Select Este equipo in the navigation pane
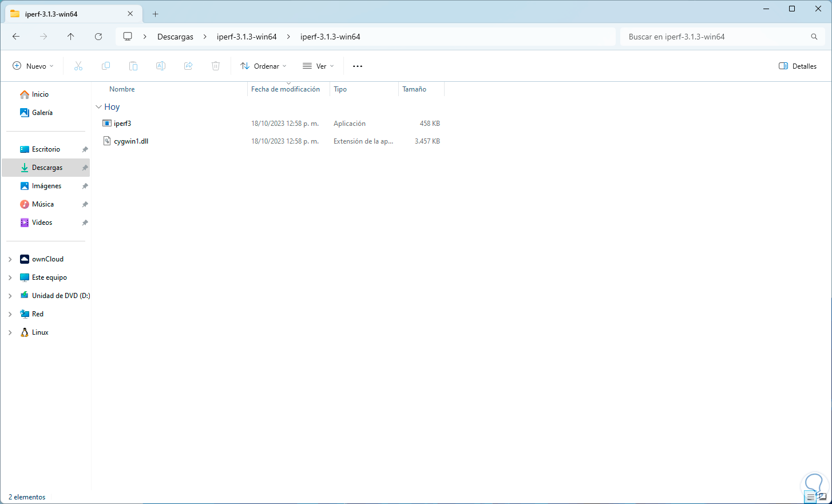Viewport: 832px width, 504px height. pos(49,277)
